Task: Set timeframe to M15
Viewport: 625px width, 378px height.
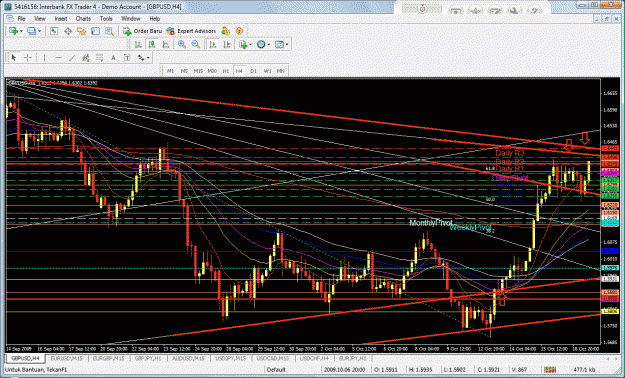Action: [198, 71]
